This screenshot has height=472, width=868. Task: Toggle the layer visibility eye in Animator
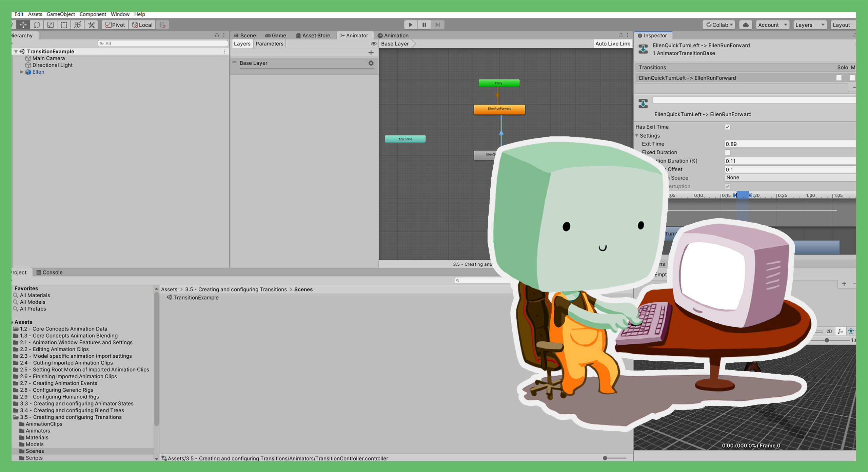point(373,43)
